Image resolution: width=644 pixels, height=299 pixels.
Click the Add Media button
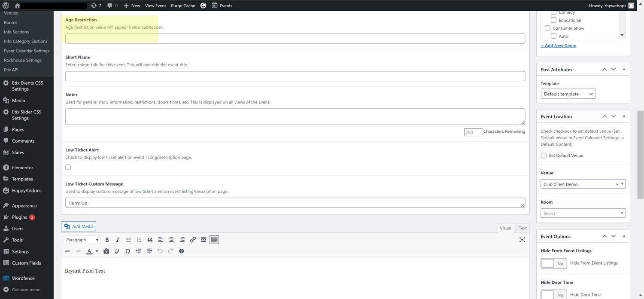point(79,226)
